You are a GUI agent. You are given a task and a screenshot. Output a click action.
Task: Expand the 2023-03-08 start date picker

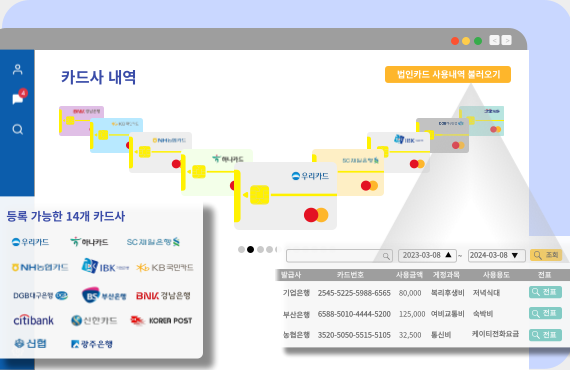pyautogui.click(x=427, y=256)
